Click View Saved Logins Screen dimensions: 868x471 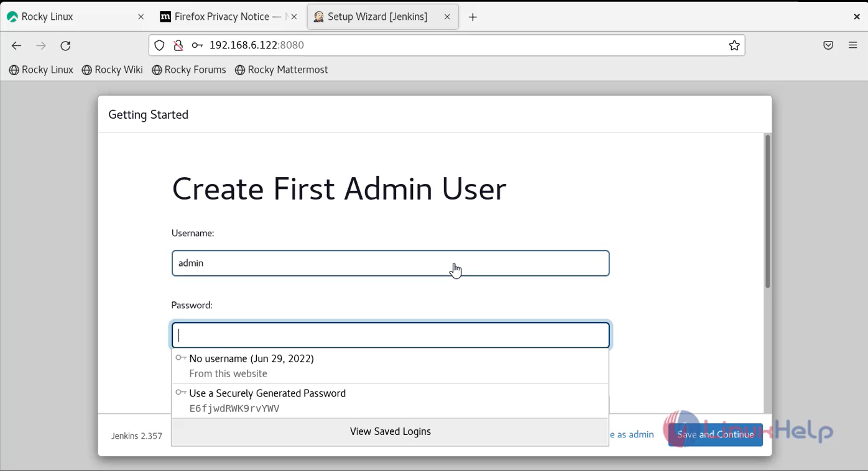(390, 431)
